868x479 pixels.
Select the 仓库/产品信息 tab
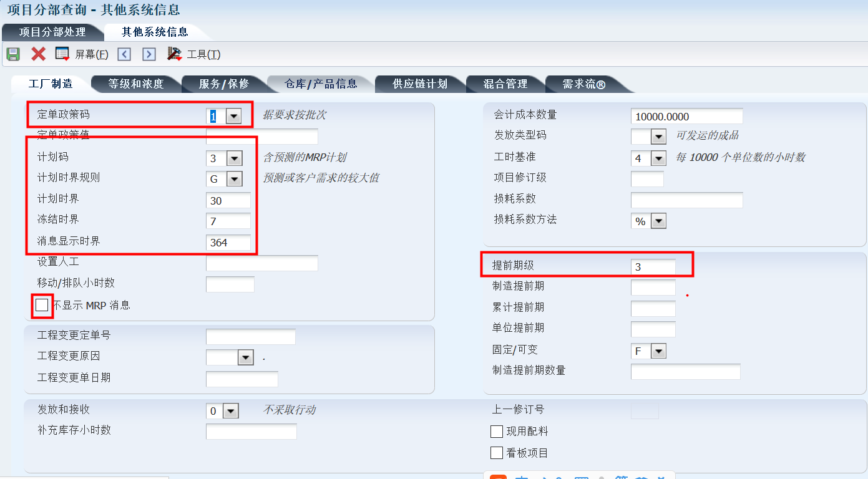[x=321, y=84]
